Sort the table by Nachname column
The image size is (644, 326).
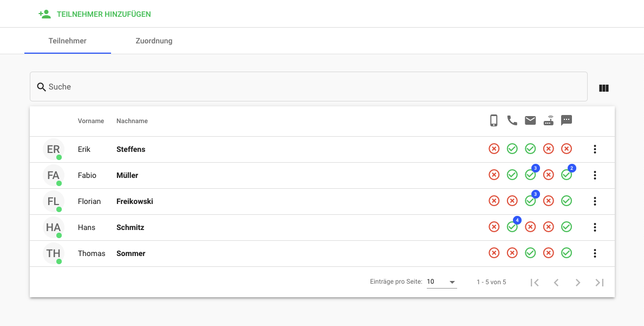point(132,121)
